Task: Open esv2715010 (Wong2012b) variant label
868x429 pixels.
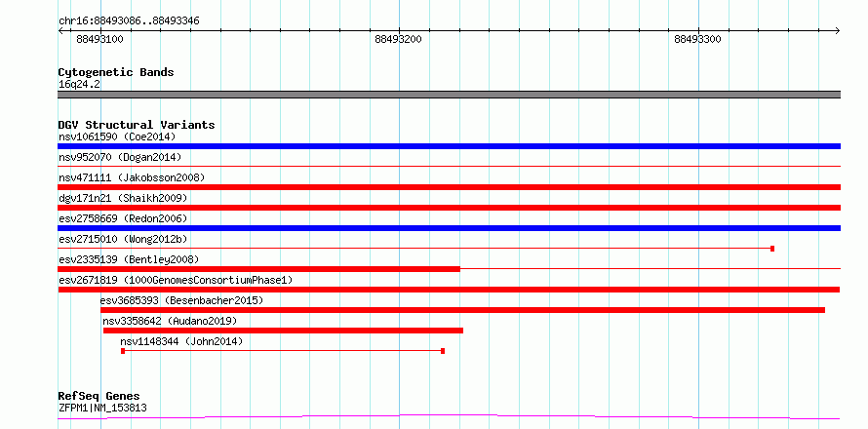Action: click(123, 239)
